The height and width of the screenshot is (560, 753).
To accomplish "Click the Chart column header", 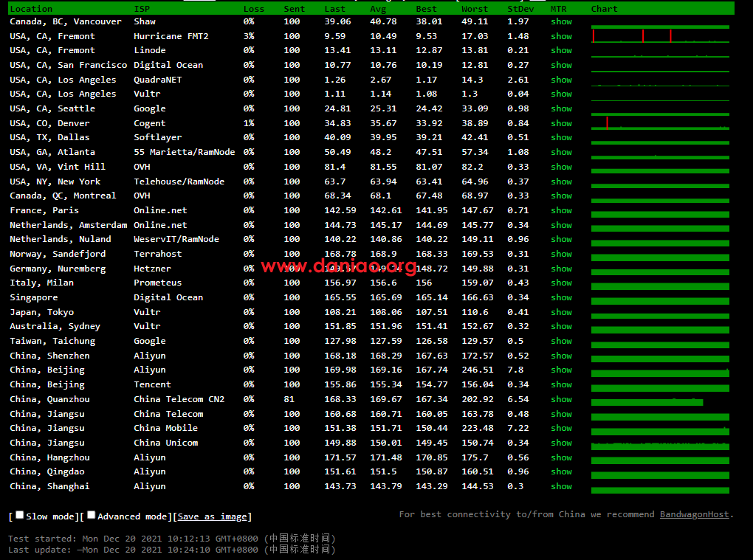I will 604,9.
